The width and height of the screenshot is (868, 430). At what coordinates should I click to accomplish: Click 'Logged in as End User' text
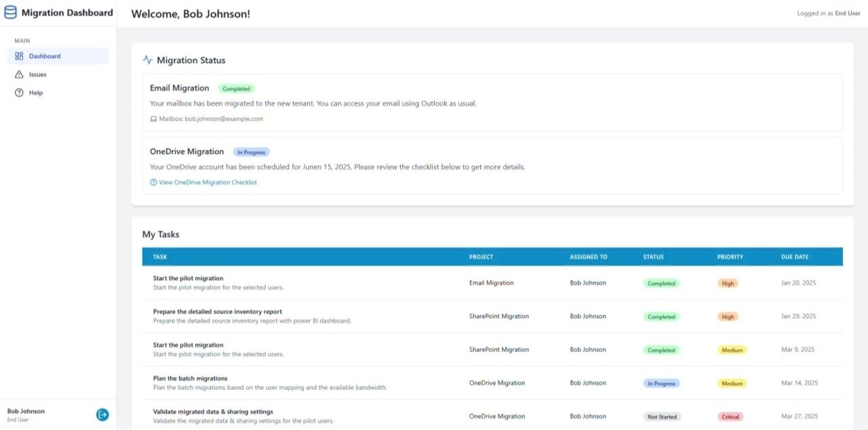coord(829,13)
